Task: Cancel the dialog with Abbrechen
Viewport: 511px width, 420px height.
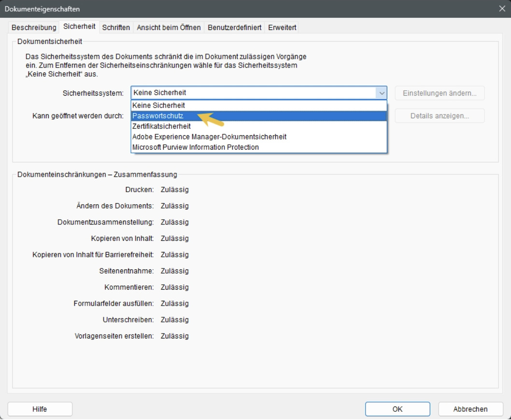Action: click(470, 409)
